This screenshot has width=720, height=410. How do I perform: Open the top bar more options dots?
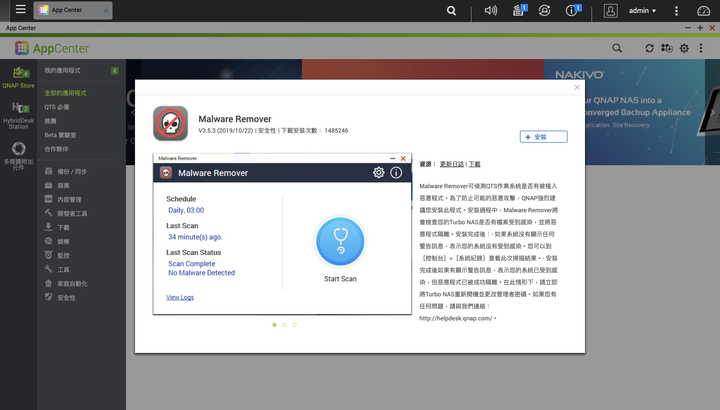[x=676, y=11]
